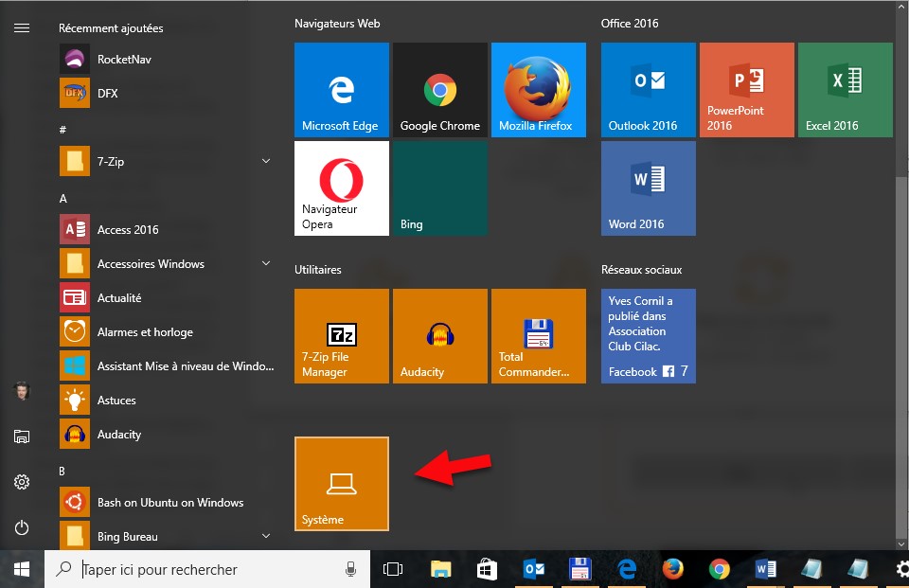
Task: Open the Navigateur Opera tile
Action: pos(341,188)
